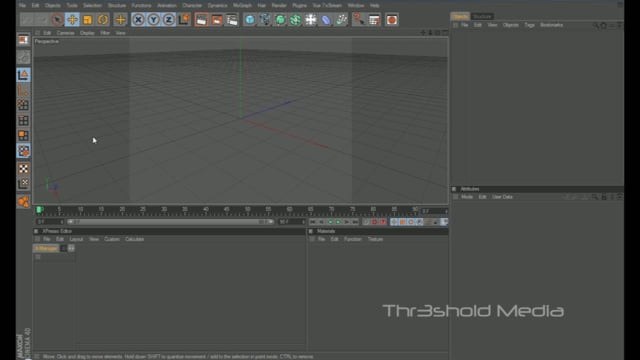The height and width of the screenshot is (360, 640).
Task: Render the active view
Action: click(201, 20)
